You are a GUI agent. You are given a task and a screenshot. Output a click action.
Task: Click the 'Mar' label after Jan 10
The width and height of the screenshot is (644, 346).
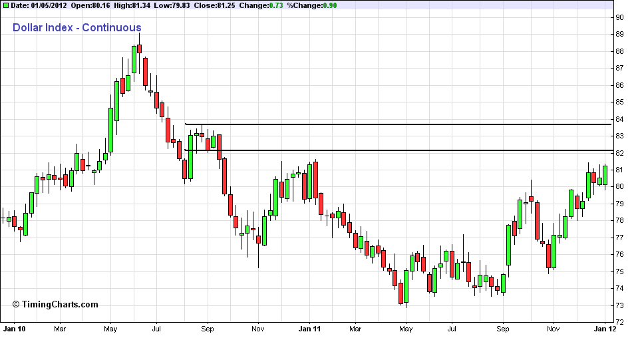pyautogui.click(x=60, y=329)
